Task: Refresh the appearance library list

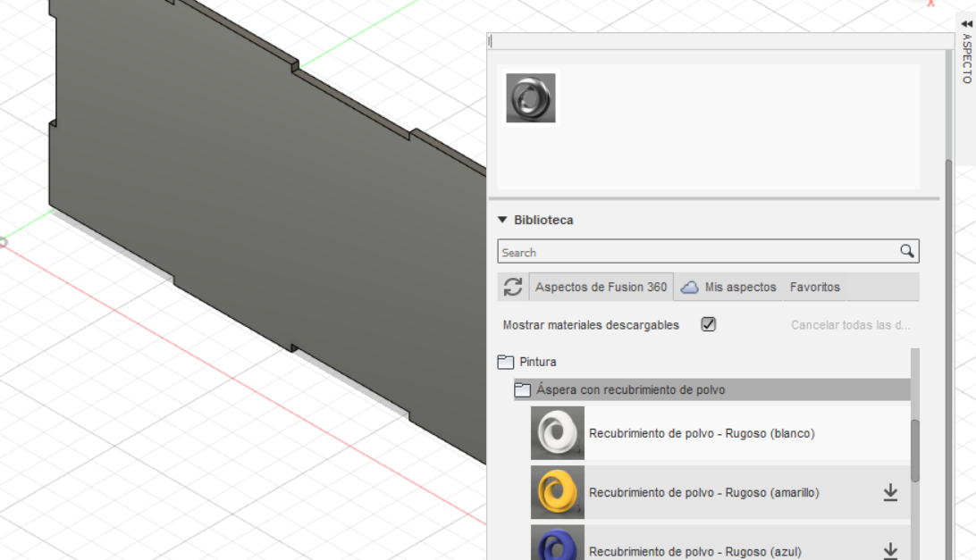Action: (511, 287)
